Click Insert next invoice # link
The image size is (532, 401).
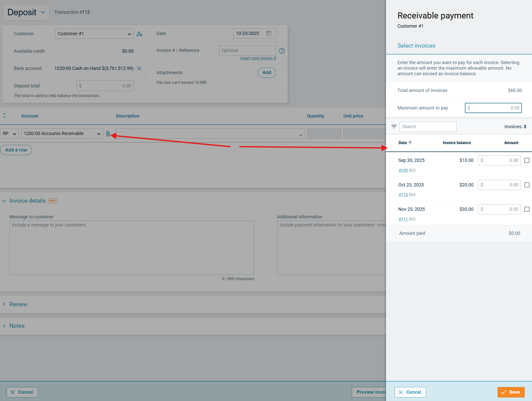(258, 58)
